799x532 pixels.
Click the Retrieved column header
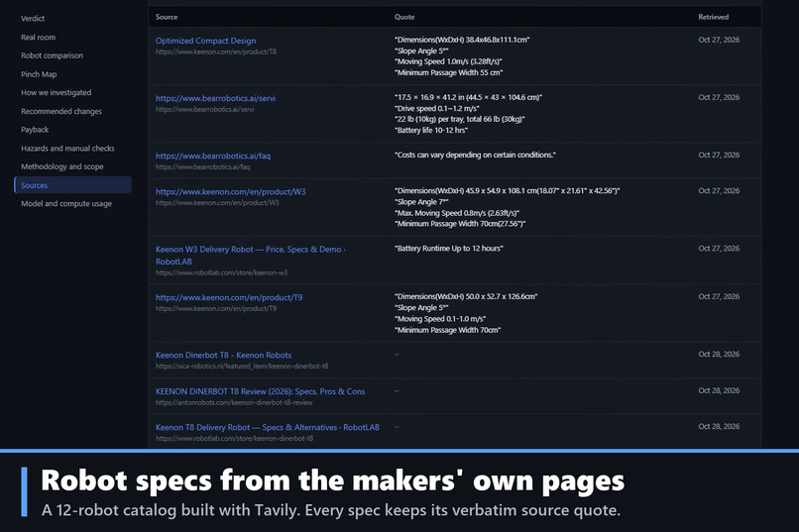click(x=714, y=17)
